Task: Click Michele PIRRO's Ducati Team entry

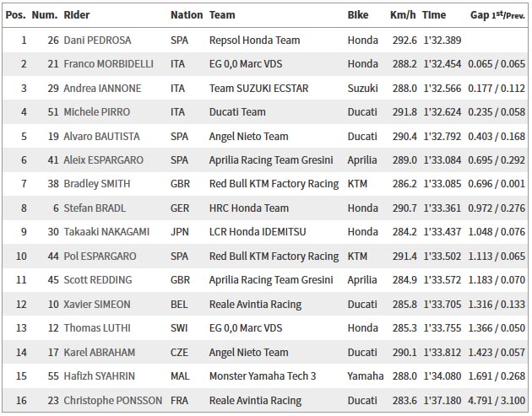Action: [237, 112]
